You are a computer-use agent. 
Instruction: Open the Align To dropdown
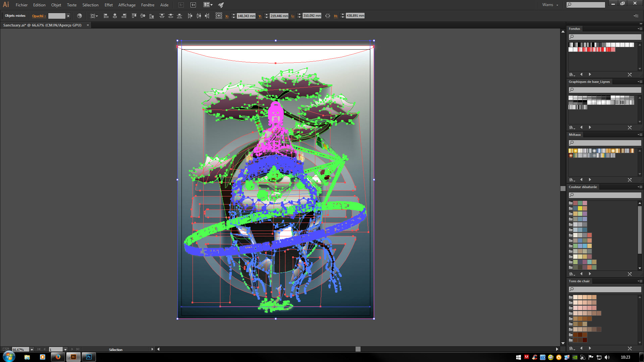pos(94,16)
